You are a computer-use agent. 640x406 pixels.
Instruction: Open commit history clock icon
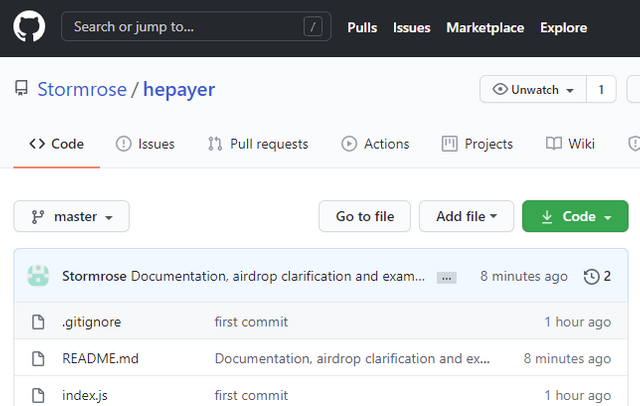591,276
